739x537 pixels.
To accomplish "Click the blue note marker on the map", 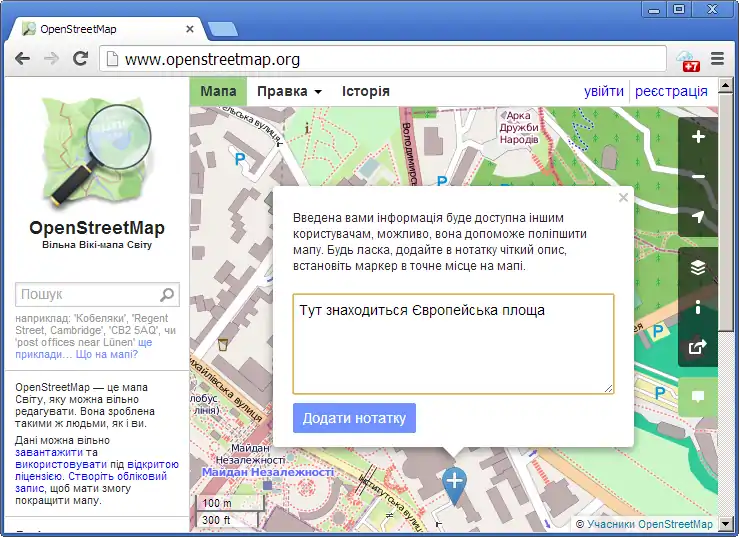I will [x=454, y=483].
